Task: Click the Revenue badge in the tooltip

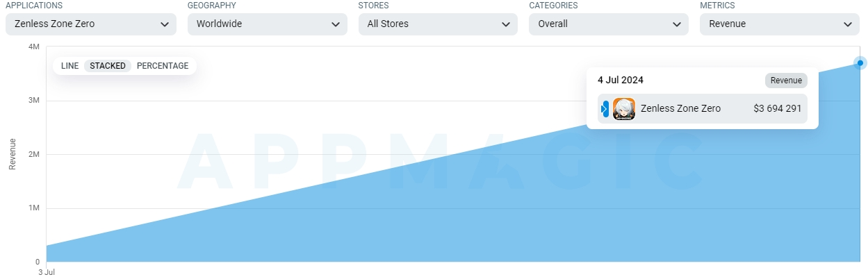Action: 786,81
